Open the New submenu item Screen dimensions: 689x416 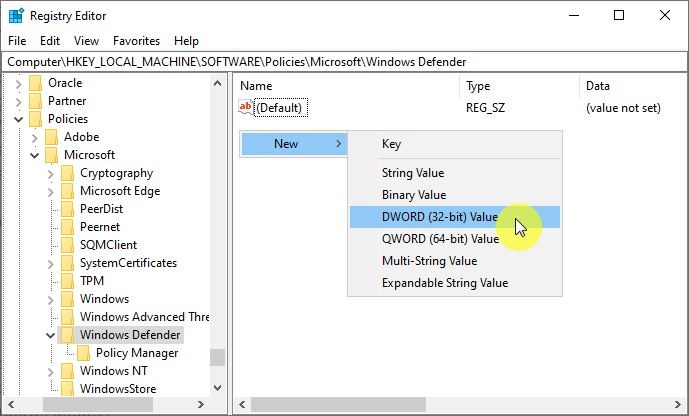point(294,144)
